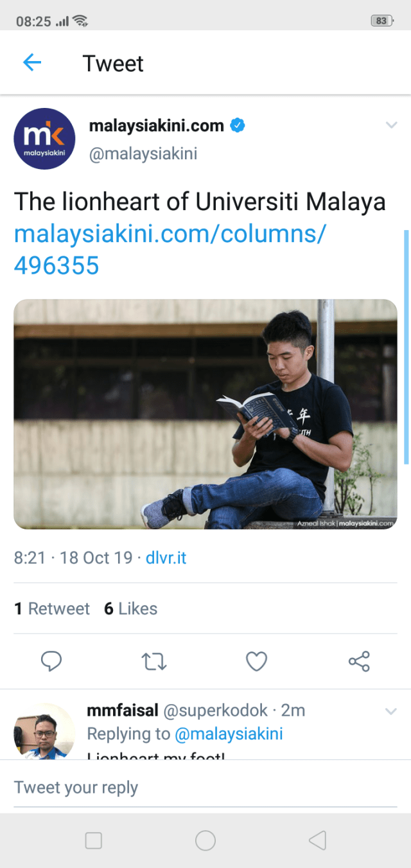This screenshot has height=868, width=411.
Task: Open the @malaysiakini mention in the reply
Action: 229,734
